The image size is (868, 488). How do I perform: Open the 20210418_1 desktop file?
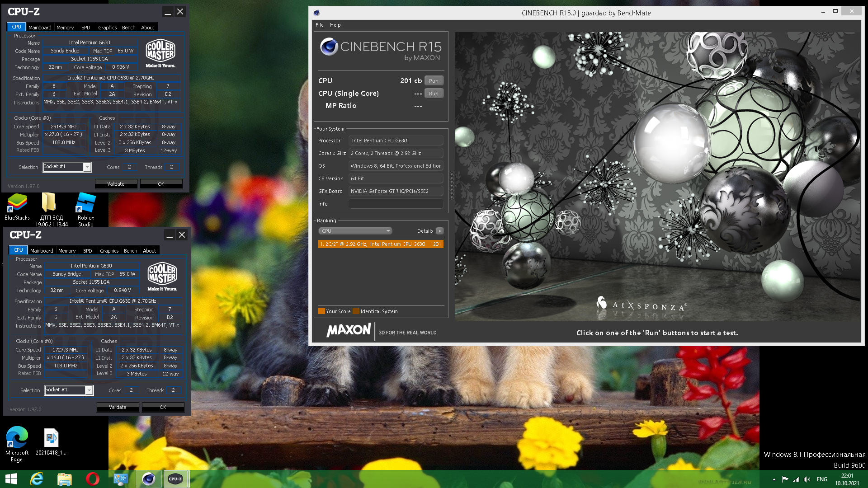pyautogui.click(x=51, y=442)
